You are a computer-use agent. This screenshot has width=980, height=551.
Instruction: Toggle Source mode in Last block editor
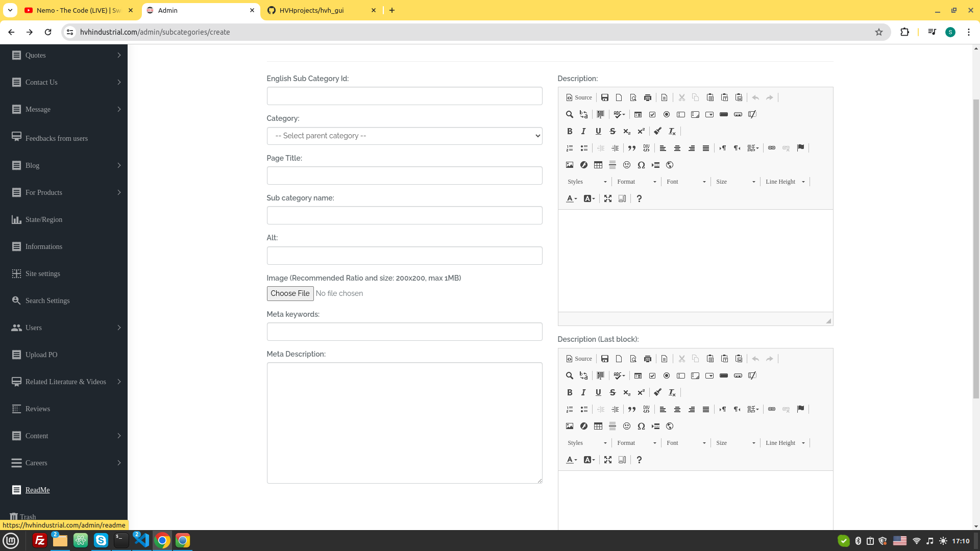point(579,359)
